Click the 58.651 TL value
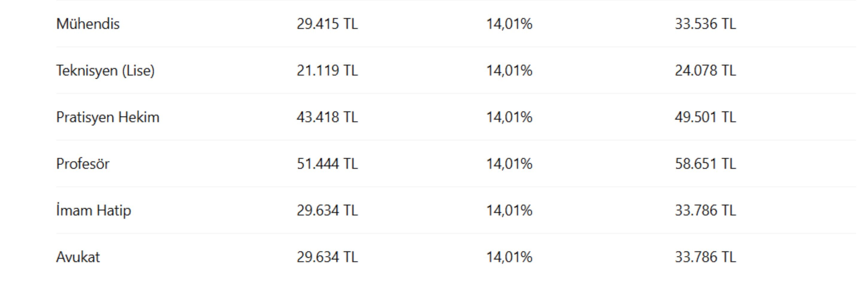 [705, 164]
